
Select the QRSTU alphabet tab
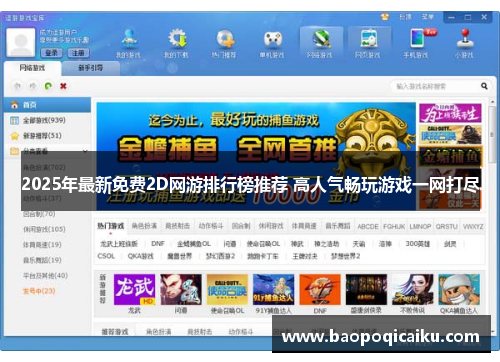[447, 227]
